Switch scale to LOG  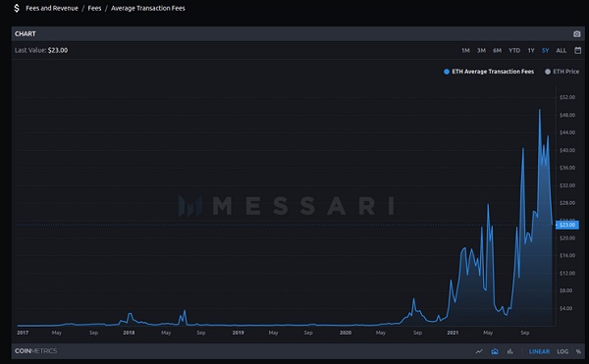[562, 351]
